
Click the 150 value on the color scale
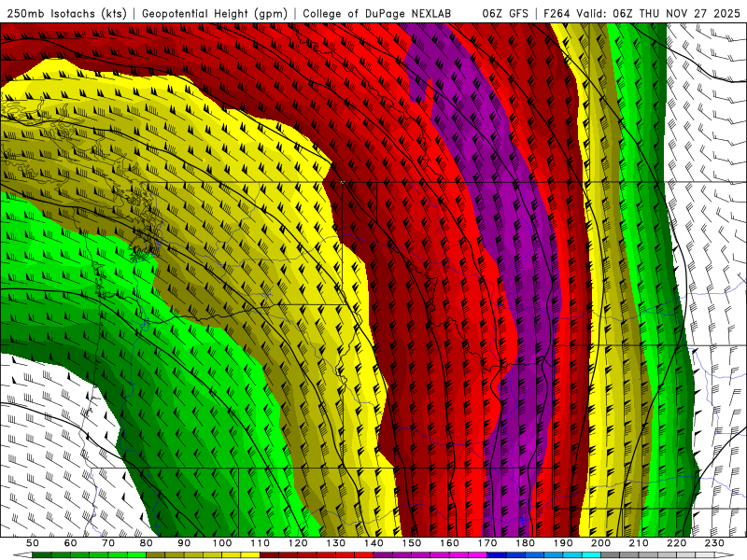coord(411,543)
